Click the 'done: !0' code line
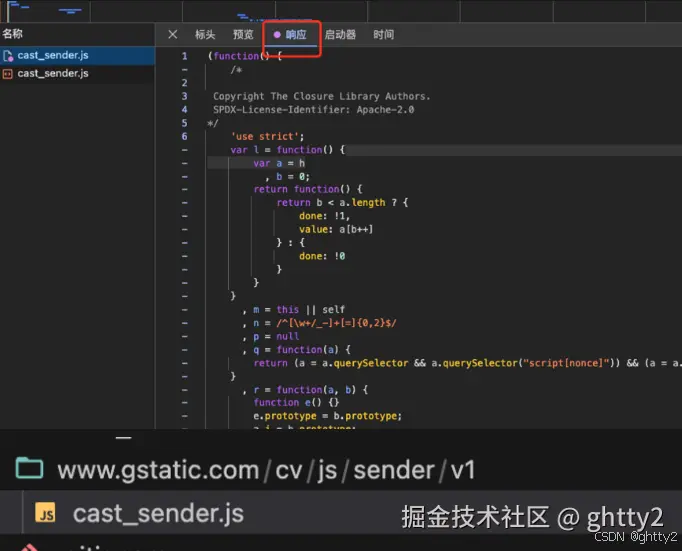The image size is (682, 551). tap(322, 256)
